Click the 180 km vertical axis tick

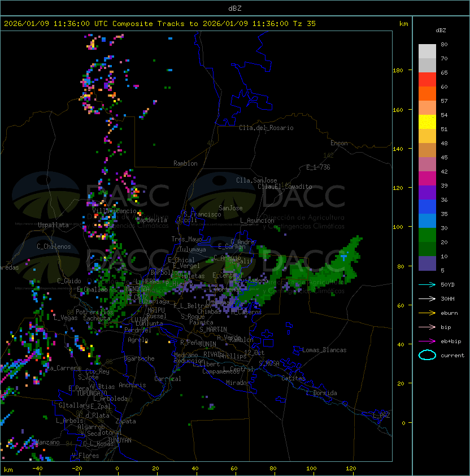click(398, 70)
